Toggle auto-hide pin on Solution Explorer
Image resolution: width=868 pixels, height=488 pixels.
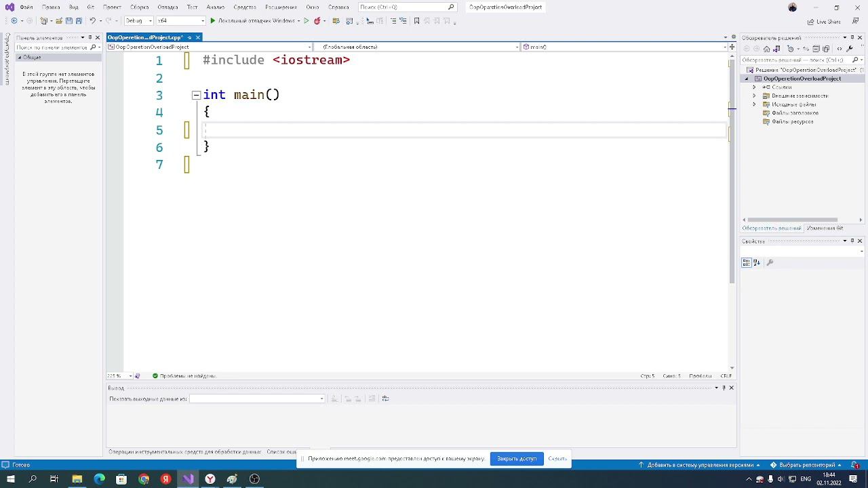point(851,37)
